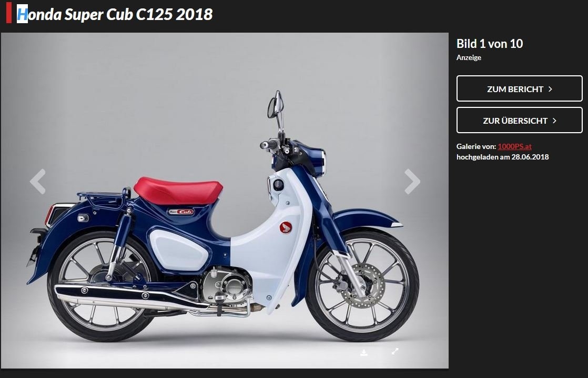Viewport: 588px width, 378px height.
Task: Expand the image to fullscreen
Action: point(395,351)
